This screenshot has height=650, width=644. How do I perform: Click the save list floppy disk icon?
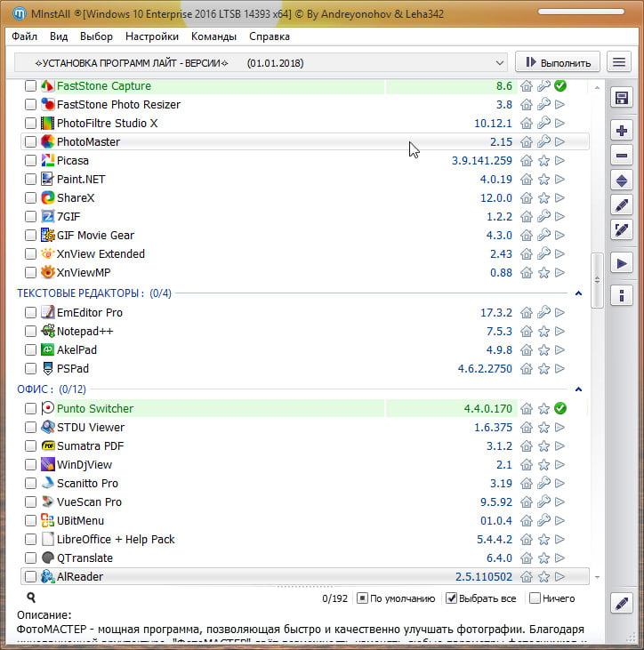click(x=623, y=99)
